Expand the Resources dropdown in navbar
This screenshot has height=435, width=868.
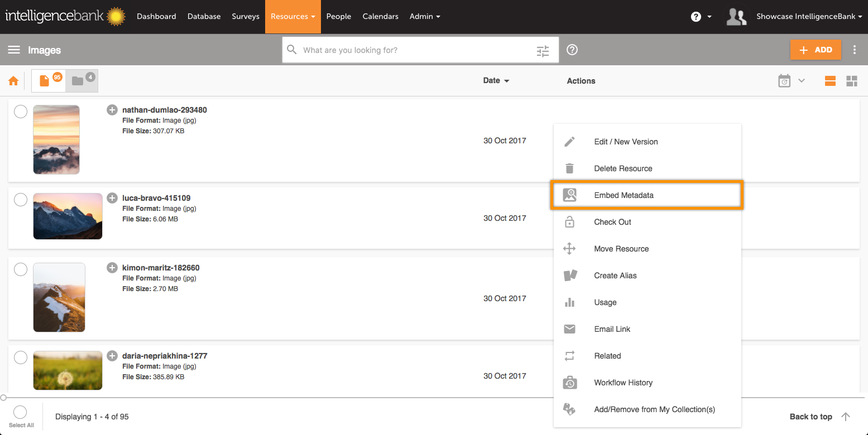pyautogui.click(x=292, y=17)
